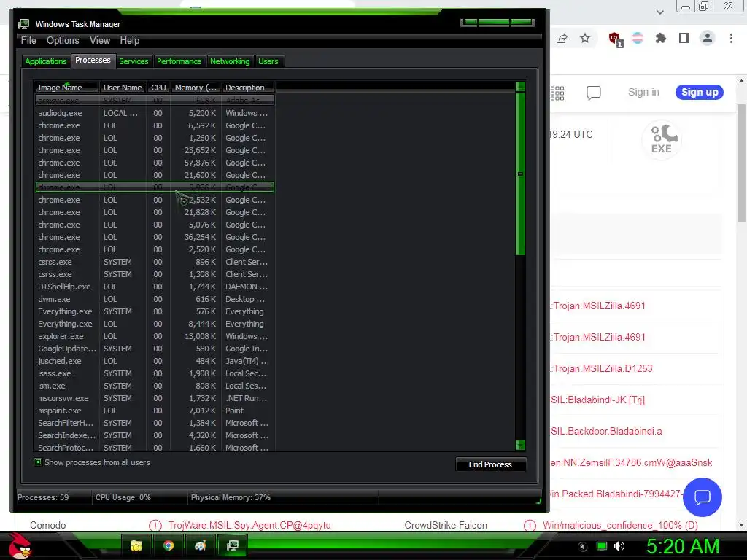The height and width of the screenshot is (560, 747).
Task: Select the mspaint.exe process row
Action: tap(155, 411)
